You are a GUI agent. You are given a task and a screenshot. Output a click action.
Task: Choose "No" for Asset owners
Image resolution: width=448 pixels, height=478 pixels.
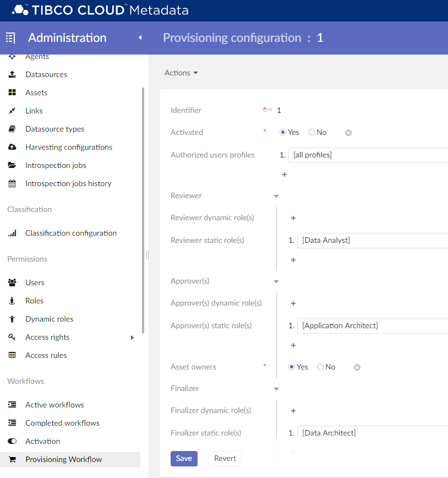(x=319, y=367)
